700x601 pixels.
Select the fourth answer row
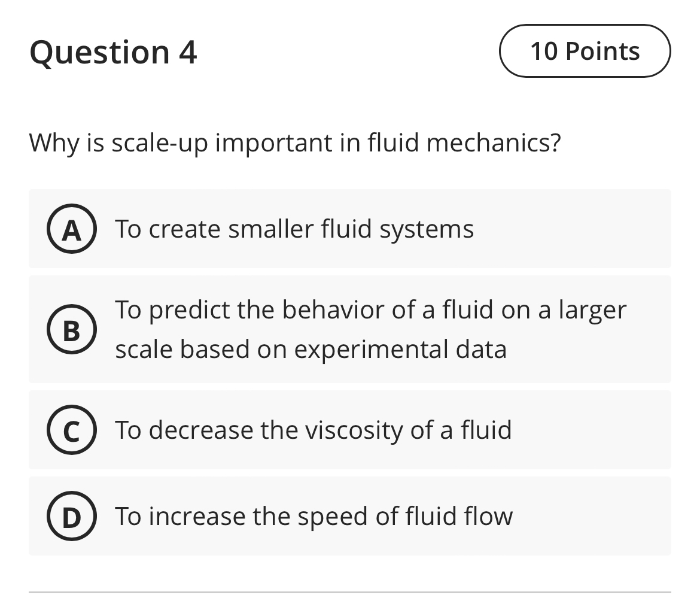click(x=349, y=516)
